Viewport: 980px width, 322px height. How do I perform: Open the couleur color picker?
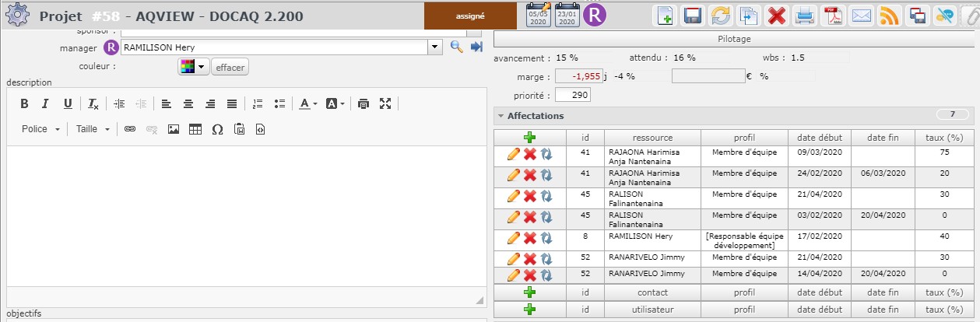tap(193, 68)
